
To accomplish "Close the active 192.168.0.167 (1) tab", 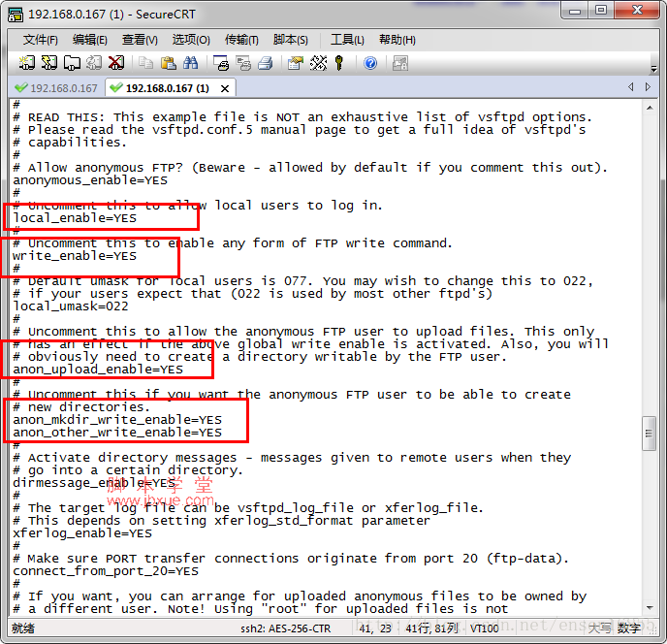I will point(225,88).
